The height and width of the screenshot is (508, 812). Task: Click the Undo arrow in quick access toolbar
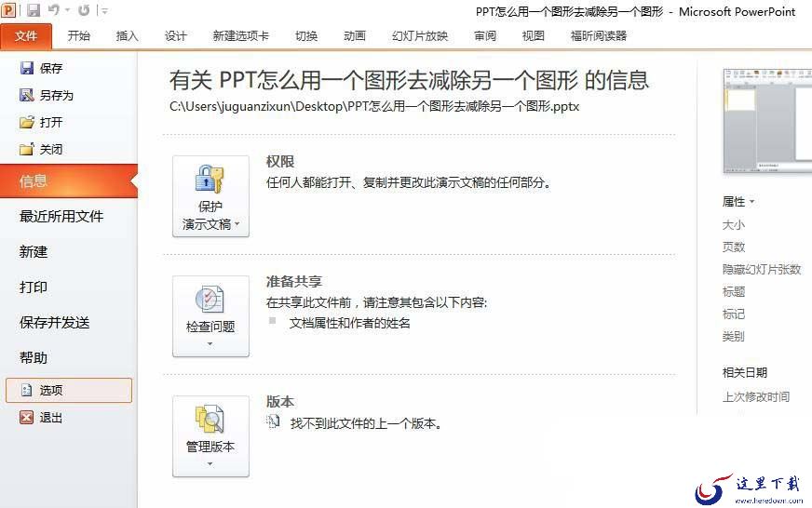point(53,9)
